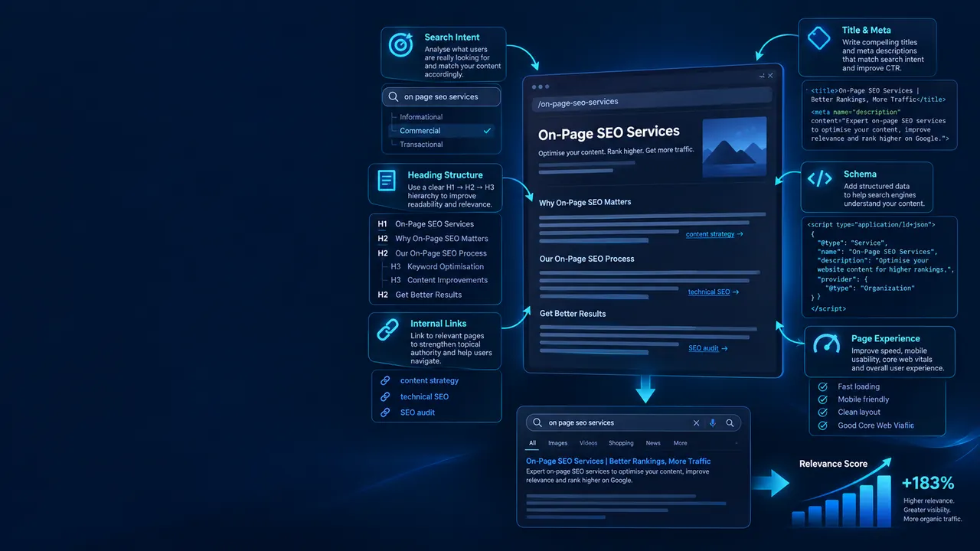980x551 pixels.
Task: Click 'SEO audit' in Internal Links list
Action: (417, 412)
